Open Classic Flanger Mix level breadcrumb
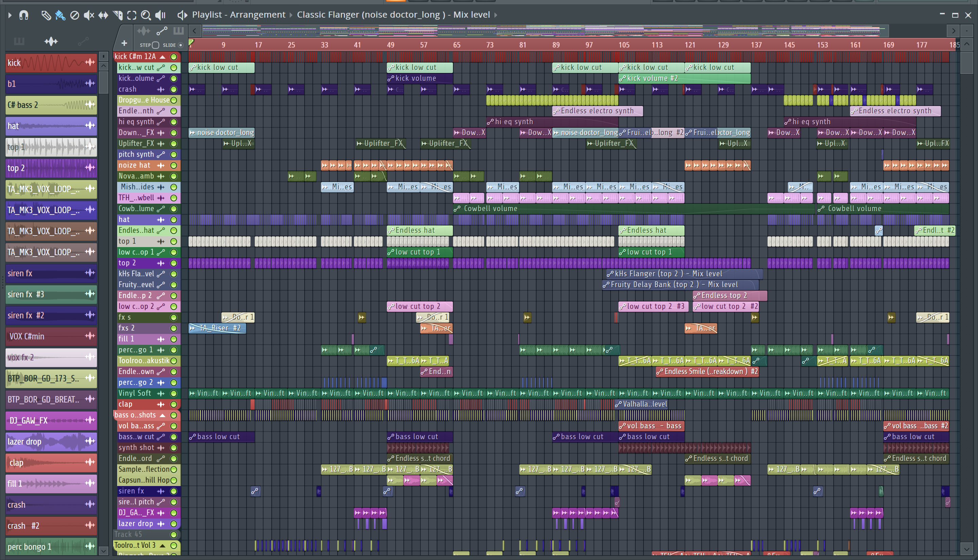This screenshot has height=560, width=978. (393, 15)
